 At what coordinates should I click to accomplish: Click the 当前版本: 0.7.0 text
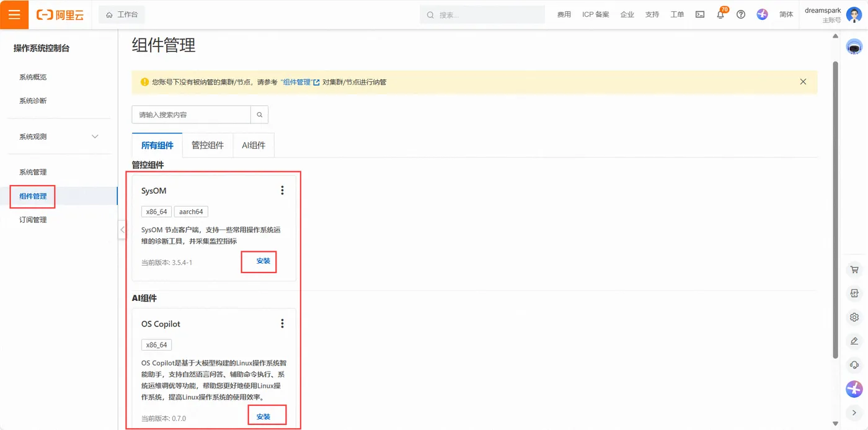pyautogui.click(x=164, y=418)
